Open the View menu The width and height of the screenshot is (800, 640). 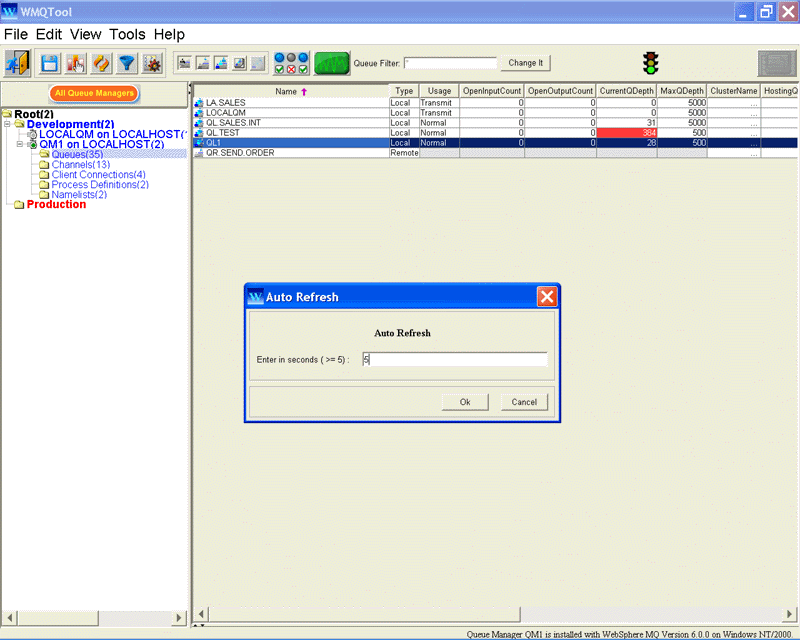pyautogui.click(x=86, y=35)
